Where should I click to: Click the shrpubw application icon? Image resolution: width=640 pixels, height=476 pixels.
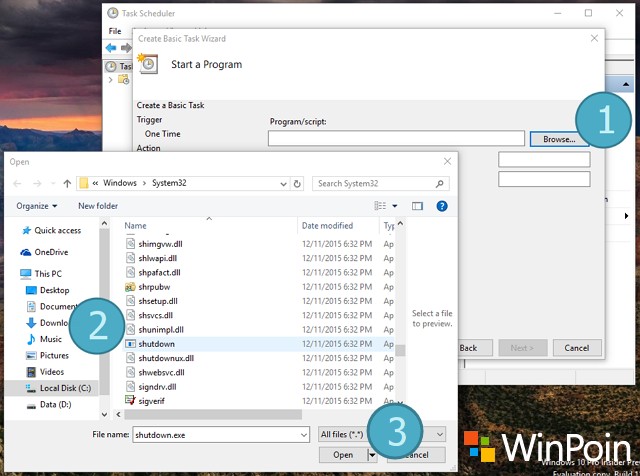click(x=130, y=287)
